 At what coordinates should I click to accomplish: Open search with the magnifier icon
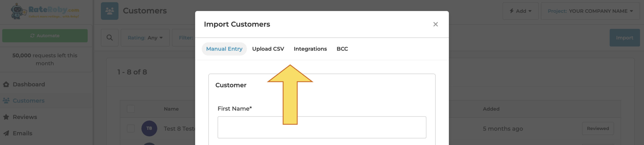(x=110, y=38)
